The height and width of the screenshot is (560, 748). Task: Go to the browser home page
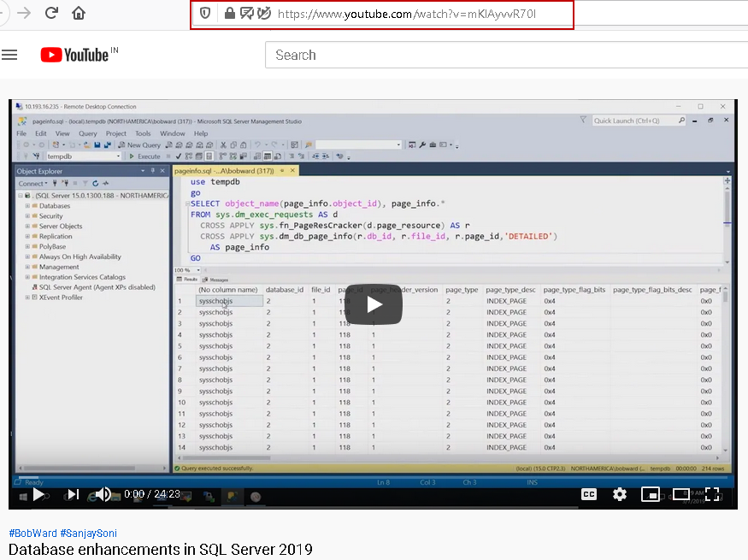79,13
